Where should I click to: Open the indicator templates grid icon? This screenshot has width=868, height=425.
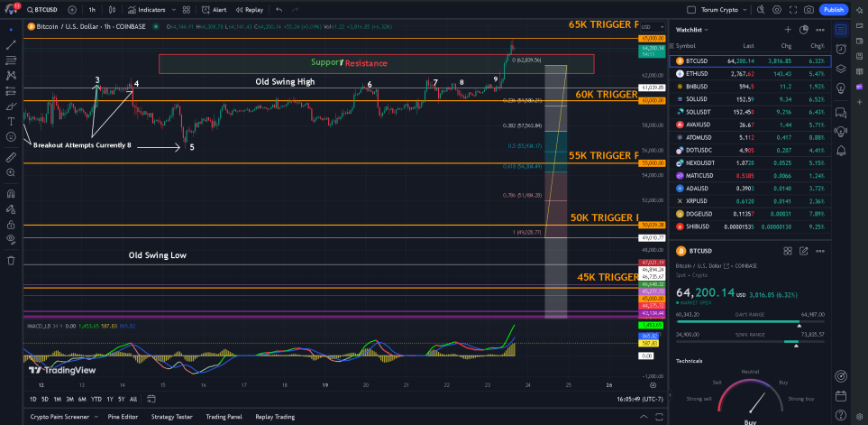click(187, 10)
